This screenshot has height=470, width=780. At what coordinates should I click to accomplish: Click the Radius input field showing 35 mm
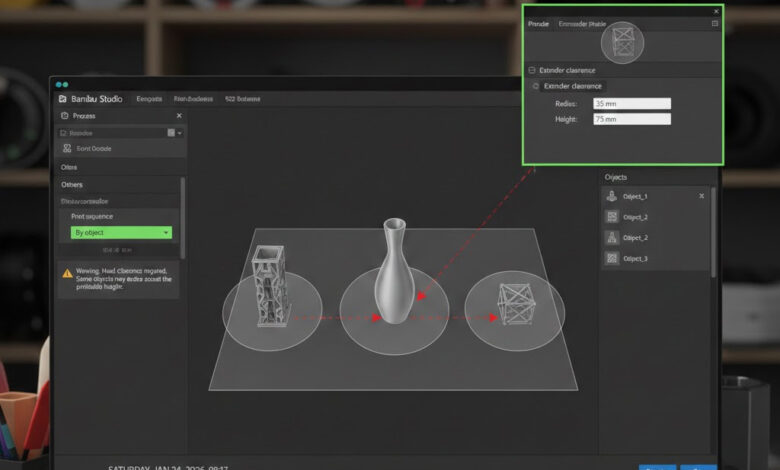point(631,104)
